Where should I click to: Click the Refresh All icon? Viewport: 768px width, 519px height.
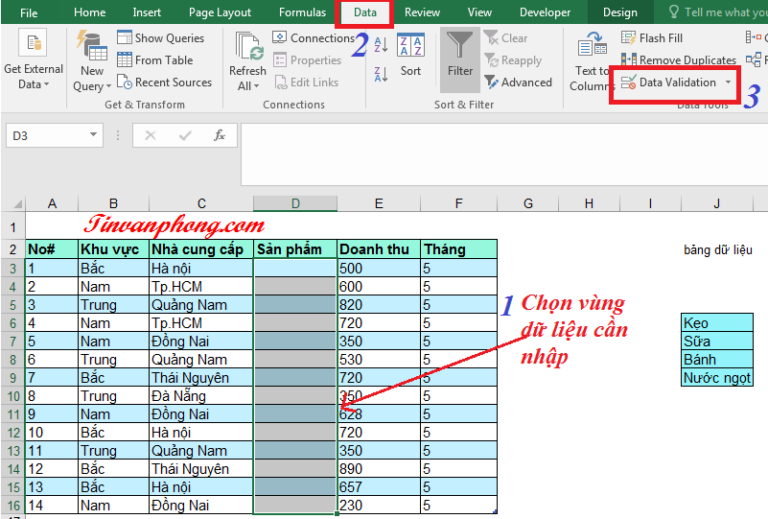[247, 46]
